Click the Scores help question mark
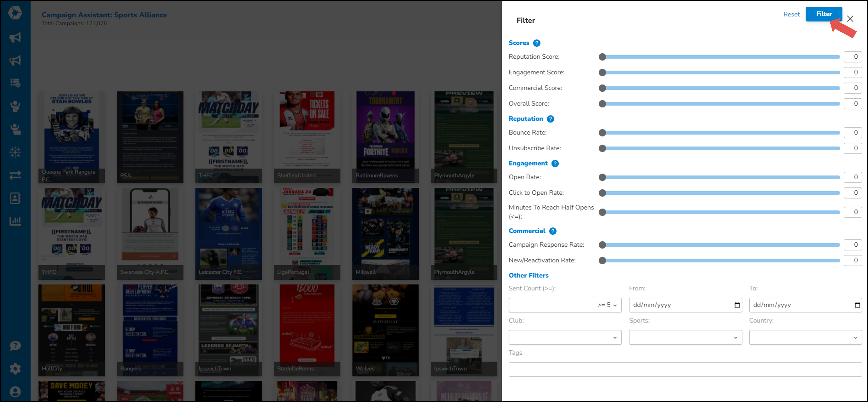 coord(536,43)
